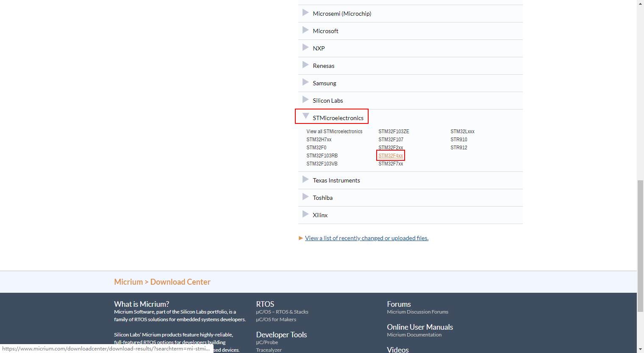Open the STM32F0 link
Screen dimensions: 644x353
point(316,148)
